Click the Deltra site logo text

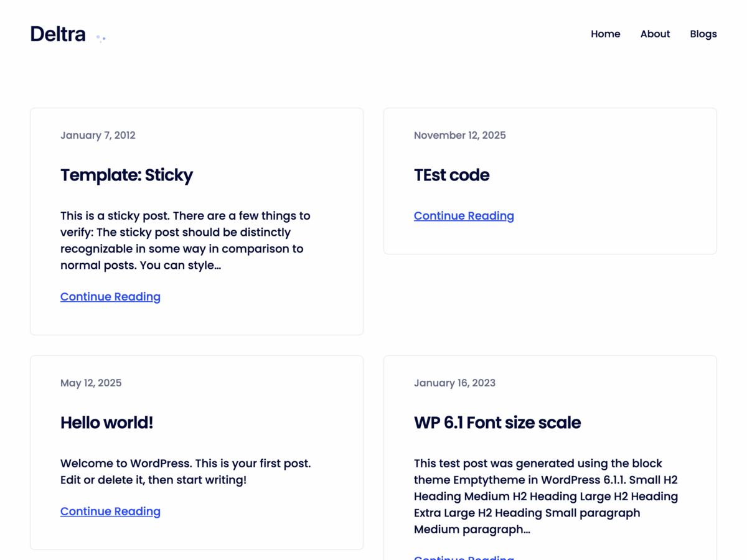click(58, 34)
